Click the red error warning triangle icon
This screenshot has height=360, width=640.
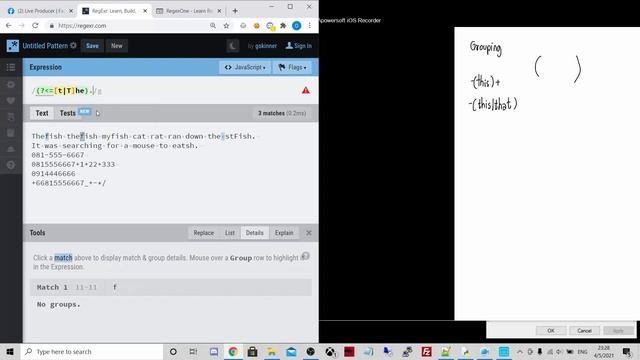tap(306, 91)
